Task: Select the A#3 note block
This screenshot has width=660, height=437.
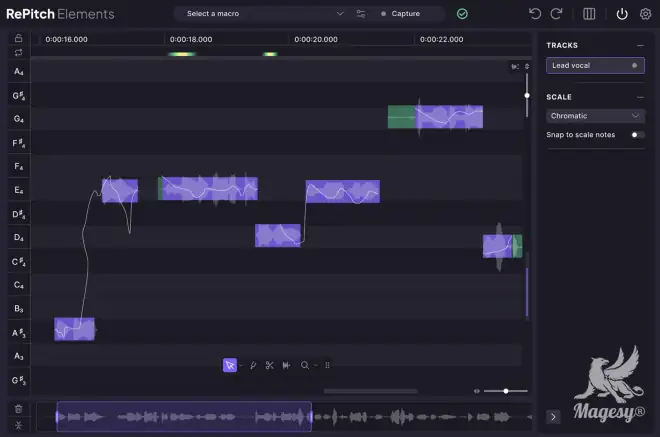Action: pyautogui.click(x=75, y=329)
